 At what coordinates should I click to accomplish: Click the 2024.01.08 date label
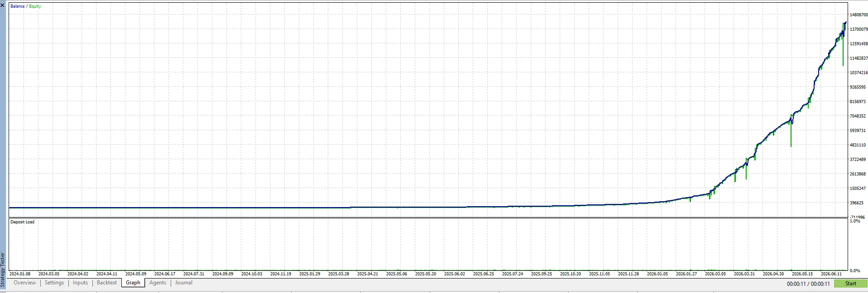pyautogui.click(x=20, y=274)
